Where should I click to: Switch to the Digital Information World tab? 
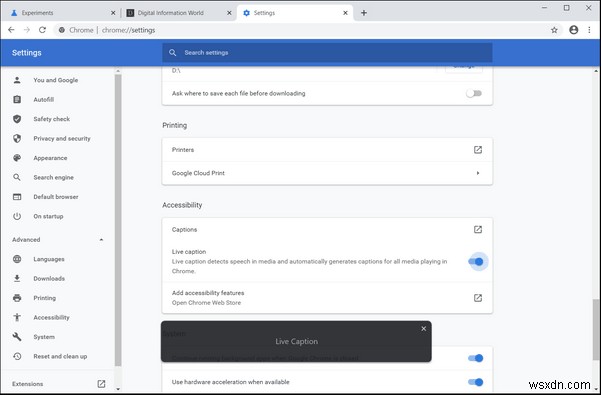(179, 13)
